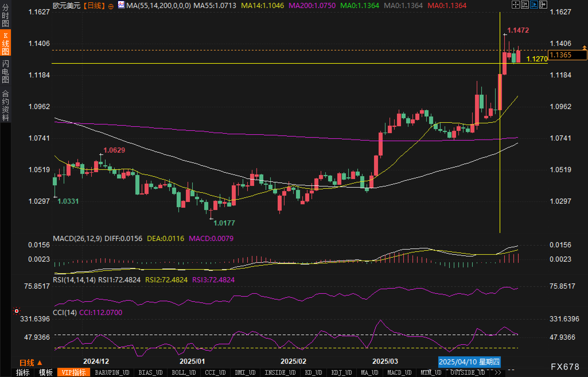Screen dimensions: 588x377
Task: Click the 指标 tab at bottom
Action: click(x=23, y=373)
